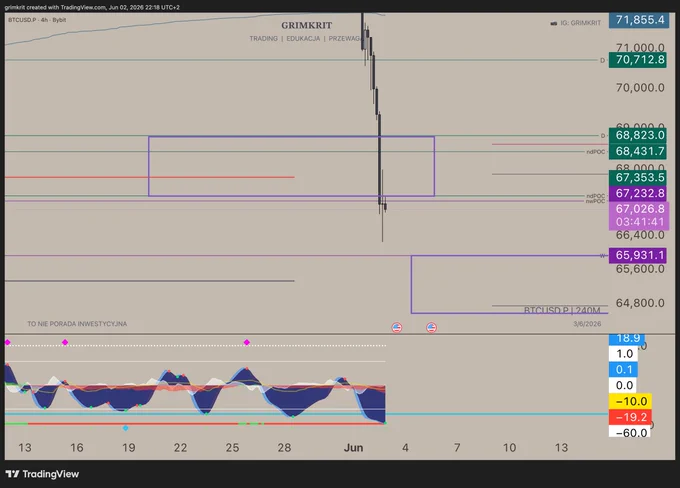This screenshot has height=488, width=680.
Task: Click the 66,400.0 price axis value
Action: pyautogui.click(x=640, y=235)
